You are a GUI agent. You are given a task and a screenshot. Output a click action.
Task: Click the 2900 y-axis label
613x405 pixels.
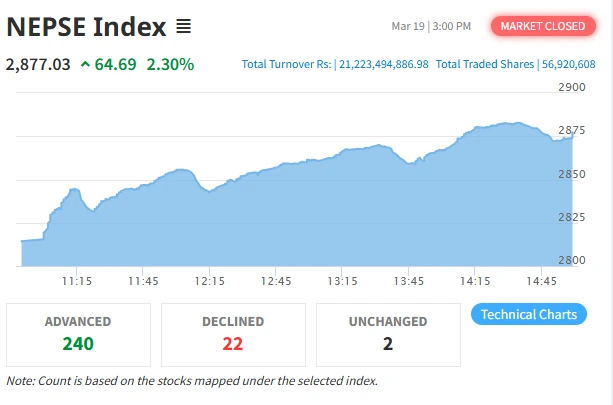pos(571,88)
